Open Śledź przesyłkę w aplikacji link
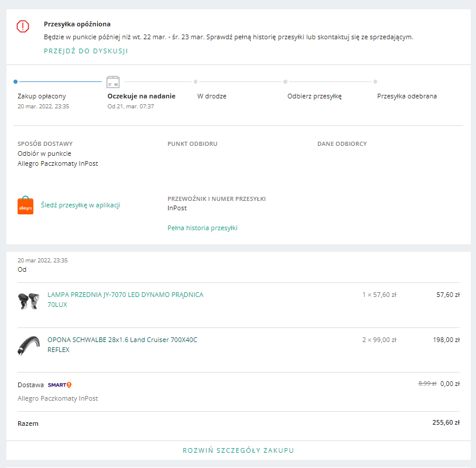Image resolution: width=476 pixels, height=468 pixels. 80,205
